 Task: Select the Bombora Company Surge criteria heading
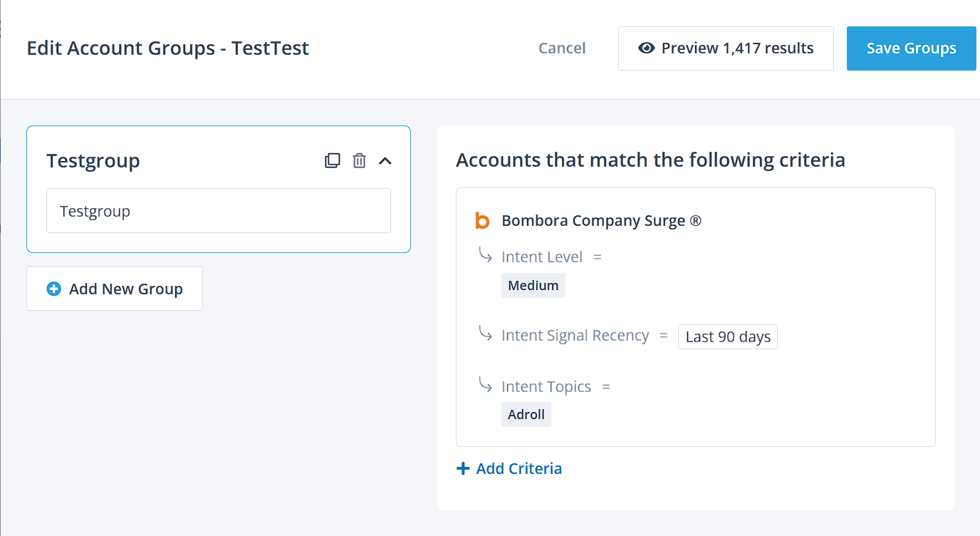[x=601, y=221]
